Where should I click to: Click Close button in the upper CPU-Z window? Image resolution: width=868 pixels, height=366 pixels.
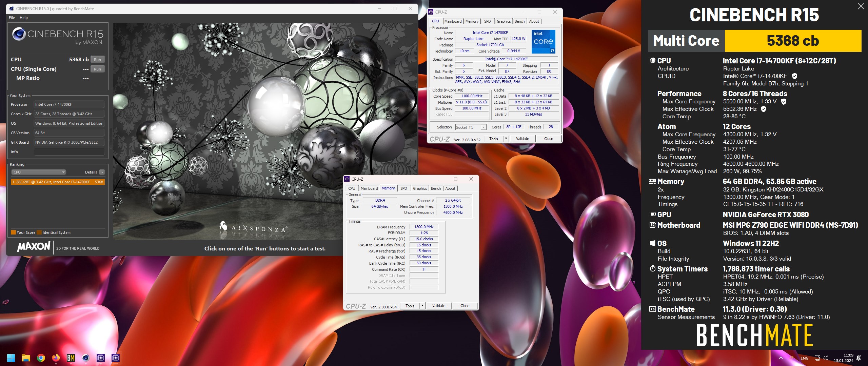pyautogui.click(x=549, y=139)
